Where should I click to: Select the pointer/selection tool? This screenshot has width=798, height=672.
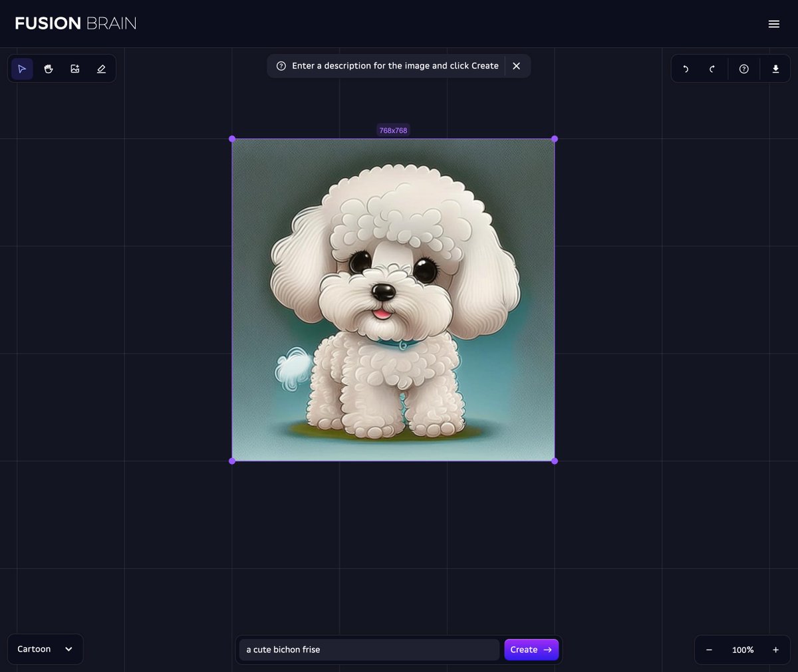pos(22,68)
